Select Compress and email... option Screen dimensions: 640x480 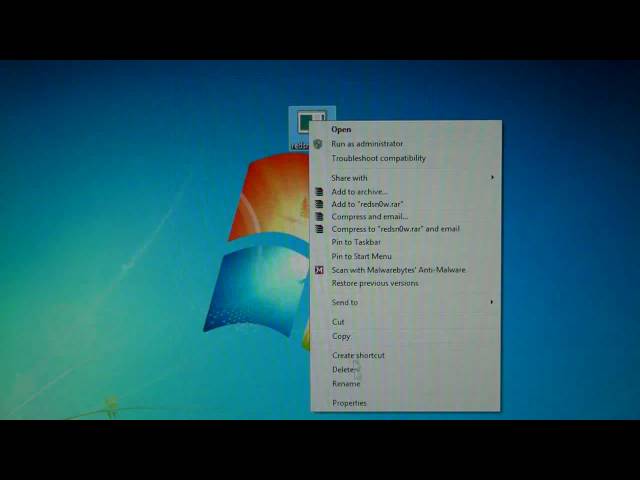click(x=370, y=217)
